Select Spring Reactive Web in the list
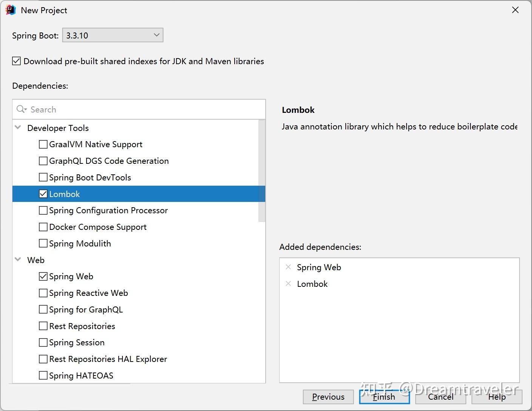The height and width of the screenshot is (411, 532). click(88, 293)
